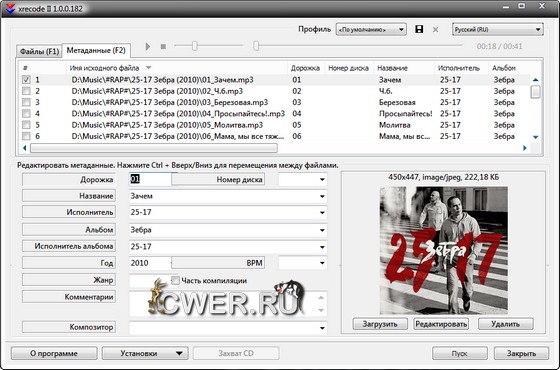Viewport: 560px width, 370px height.
Task: Expand the Название dropdown showing Зачем
Action: pos(322,196)
